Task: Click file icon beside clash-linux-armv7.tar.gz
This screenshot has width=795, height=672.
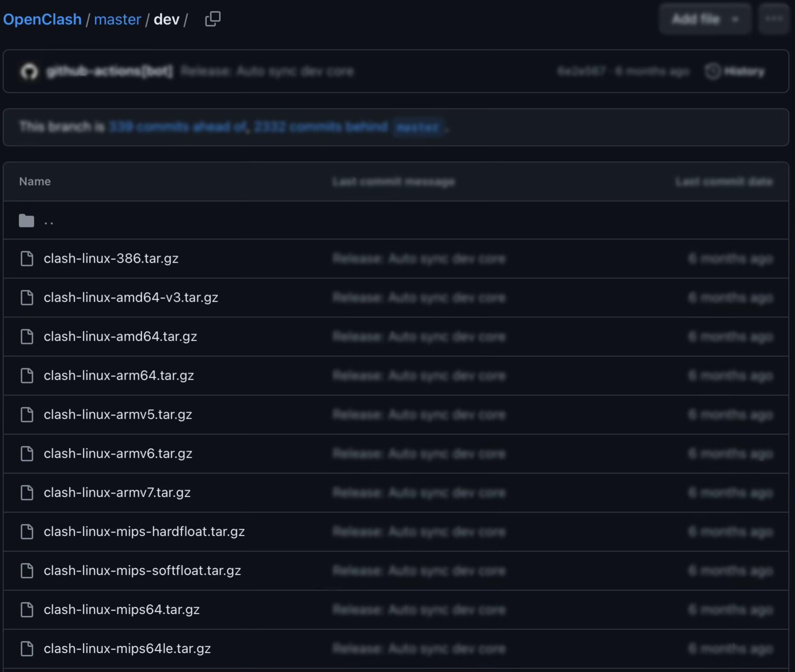Action: (27, 493)
